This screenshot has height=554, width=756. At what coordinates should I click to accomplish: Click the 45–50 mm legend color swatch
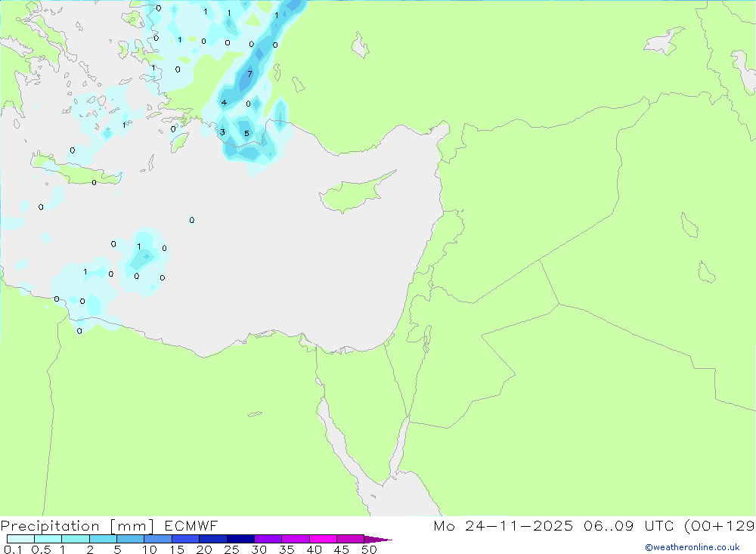click(350, 539)
